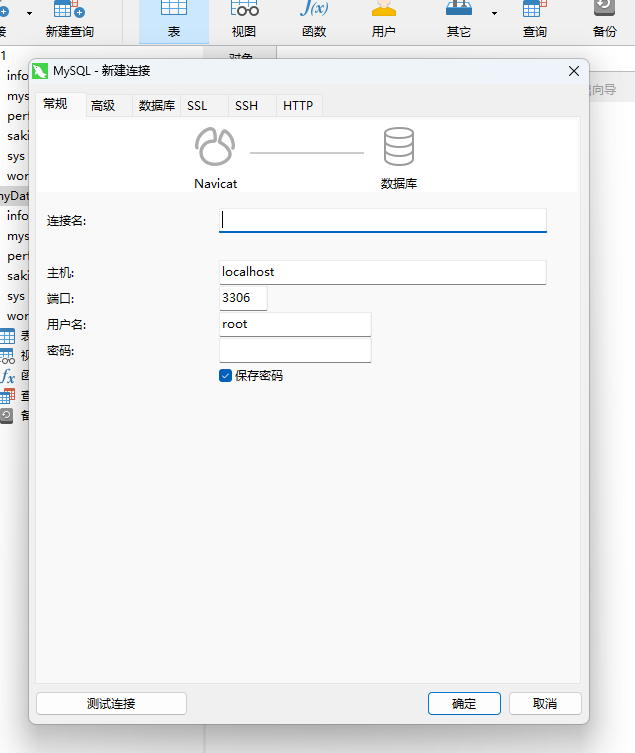Open the 备份 toolbar icon

[604, 20]
